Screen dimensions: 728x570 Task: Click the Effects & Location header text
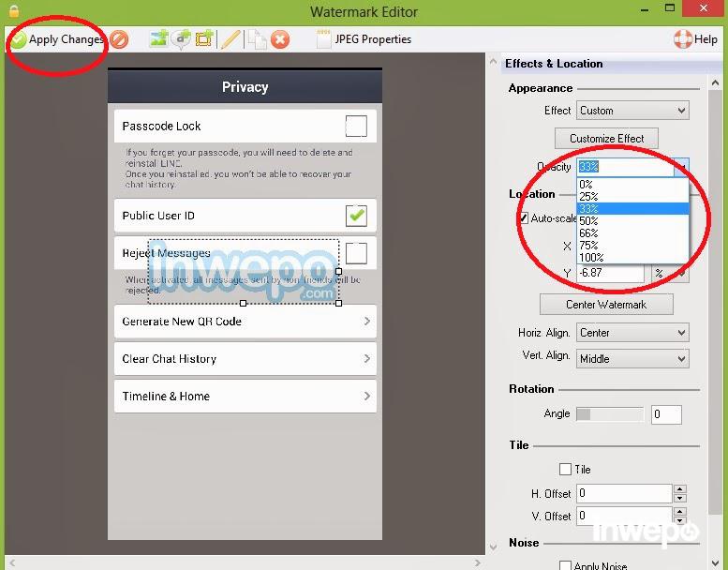[x=554, y=64]
